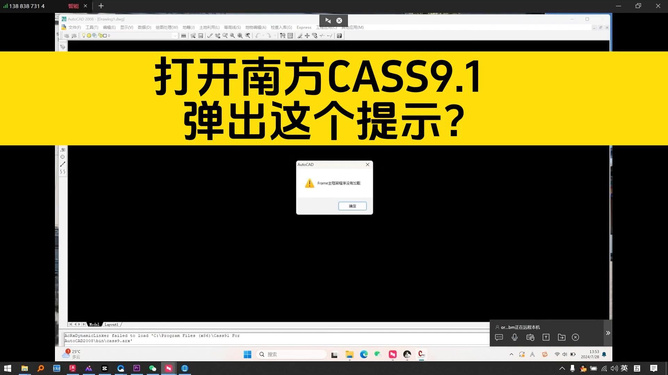Click the last icon on AutoCAD toolbar
Image resolution: width=668 pixels, height=375 pixels.
tap(340, 36)
